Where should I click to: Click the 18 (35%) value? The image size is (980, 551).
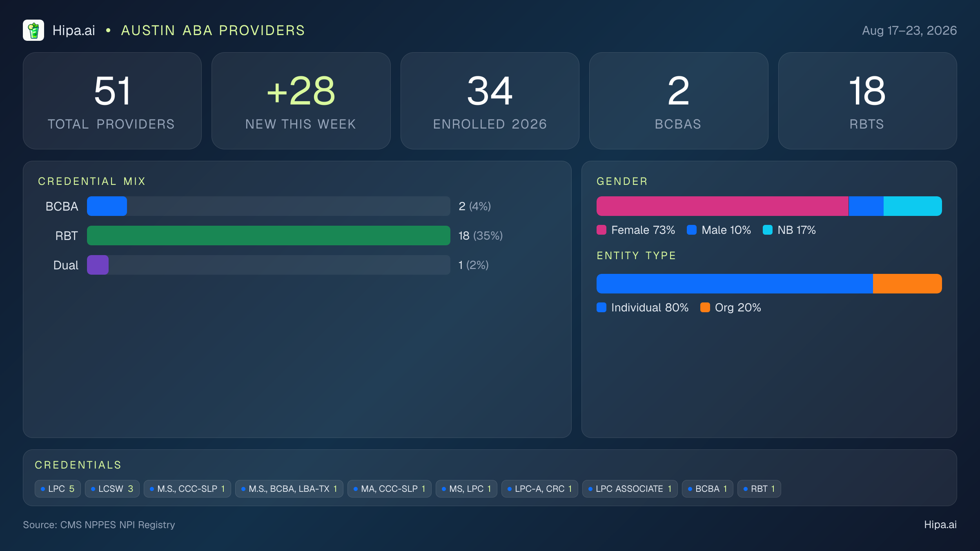pos(481,236)
